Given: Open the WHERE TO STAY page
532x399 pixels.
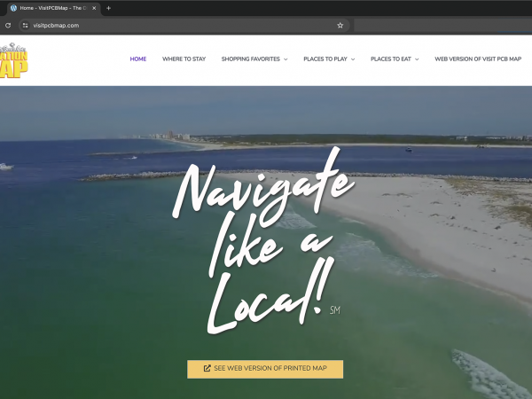Looking at the screenshot, I should coord(184,59).
